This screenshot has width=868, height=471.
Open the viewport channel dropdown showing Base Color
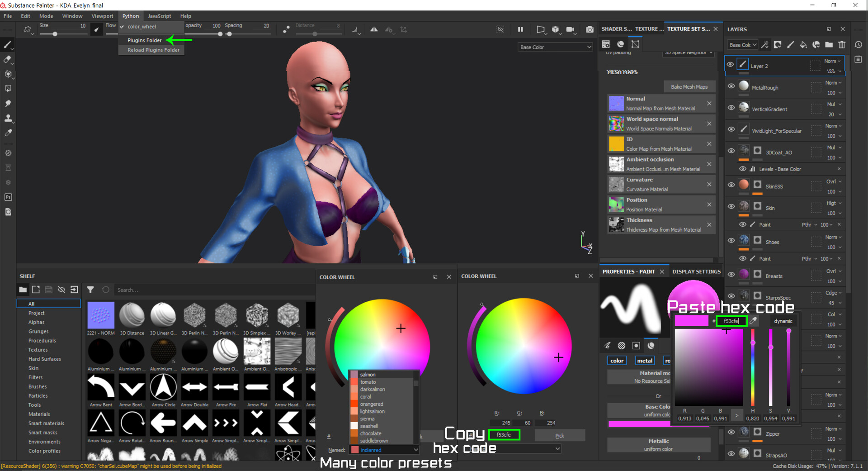(x=555, y=47)
